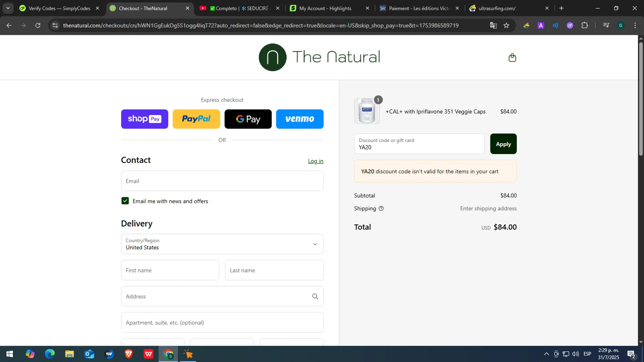Reload the checkout page
Viewport: 644px width, 362px height.
coord(38,25)
